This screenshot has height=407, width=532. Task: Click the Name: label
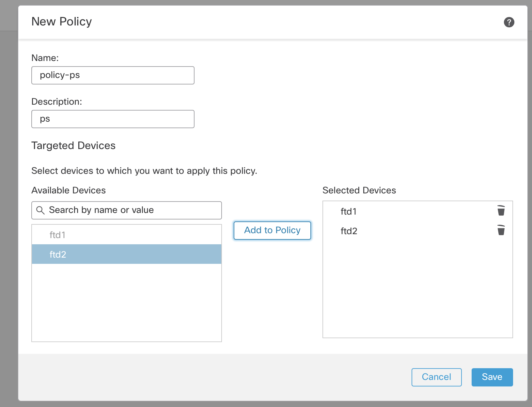(x=45, y=58)
